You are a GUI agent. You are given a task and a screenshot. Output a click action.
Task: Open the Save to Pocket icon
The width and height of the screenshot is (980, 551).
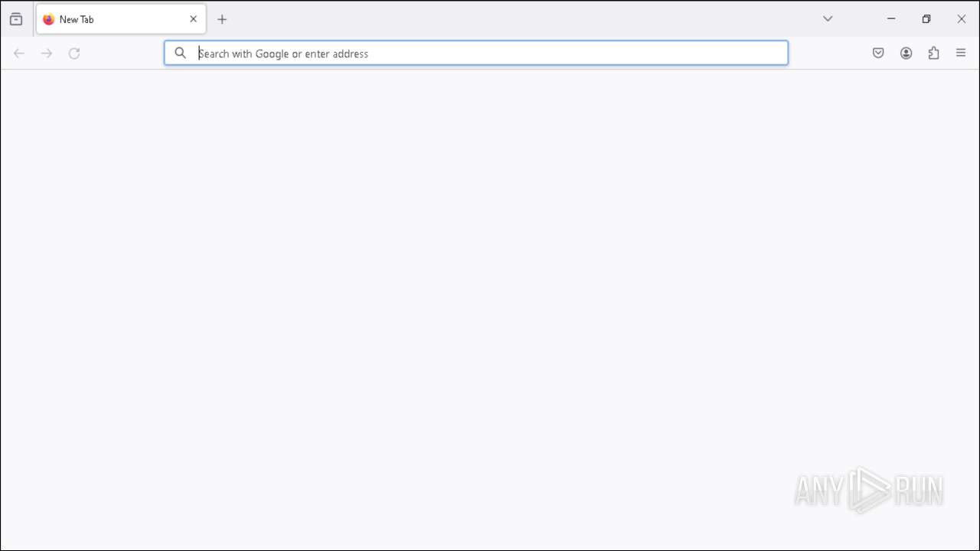click(878, 53)
